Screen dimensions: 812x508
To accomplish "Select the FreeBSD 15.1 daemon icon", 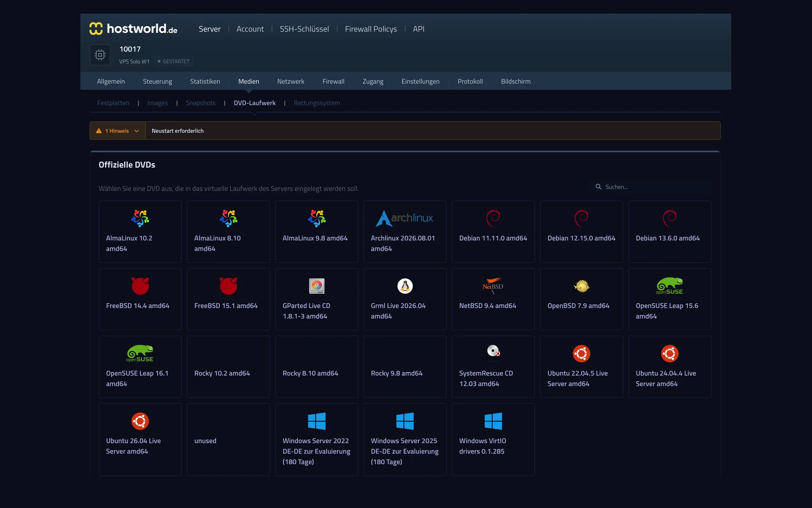I will pyautogui.click(x=228, y=286).
